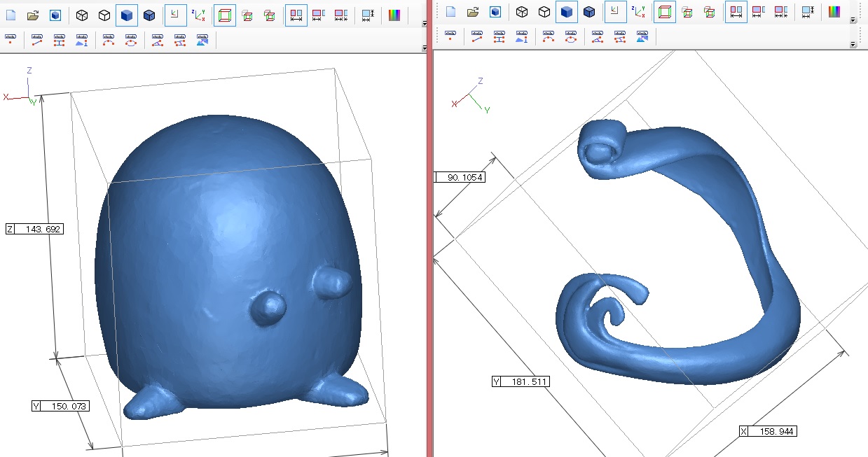Select shaded-with-edges cube mode in ribbon window
Viewport: 868px width, 457px height.
(589, 11)
